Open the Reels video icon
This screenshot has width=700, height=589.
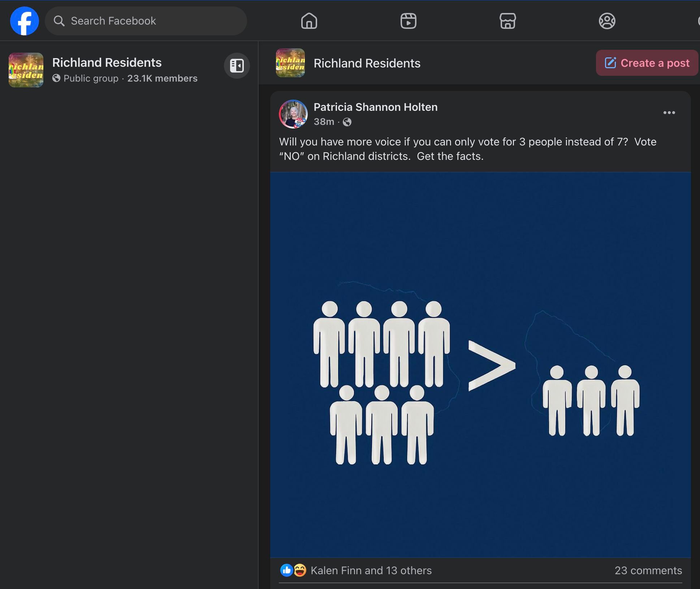point(408,21)
